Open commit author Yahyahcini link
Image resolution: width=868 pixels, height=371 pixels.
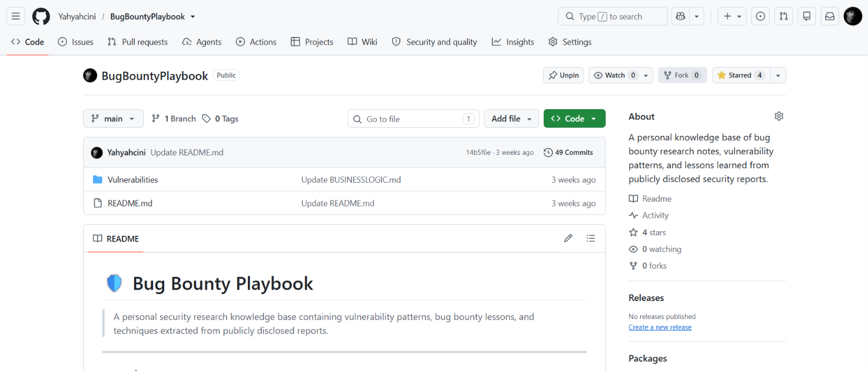coord(127,153)
